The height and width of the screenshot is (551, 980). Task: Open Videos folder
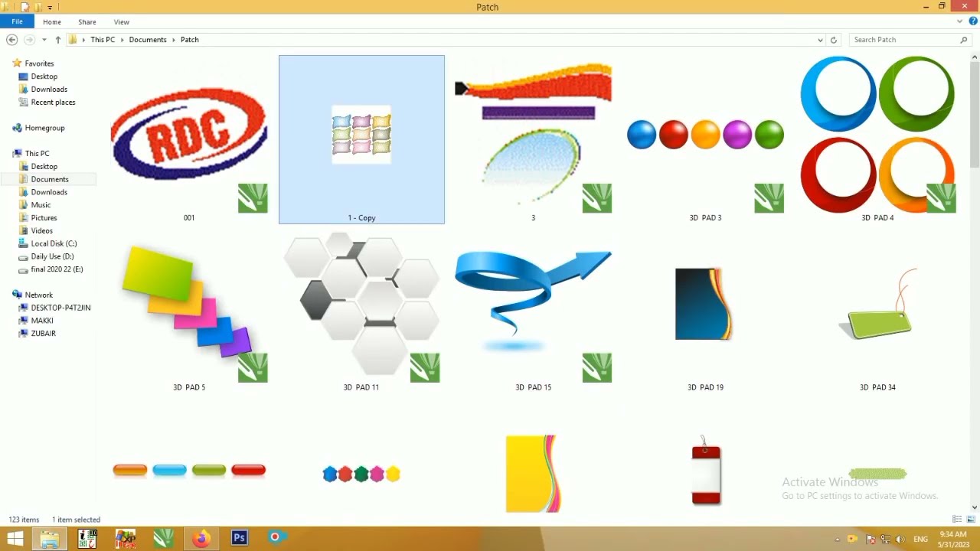(41, 231)
